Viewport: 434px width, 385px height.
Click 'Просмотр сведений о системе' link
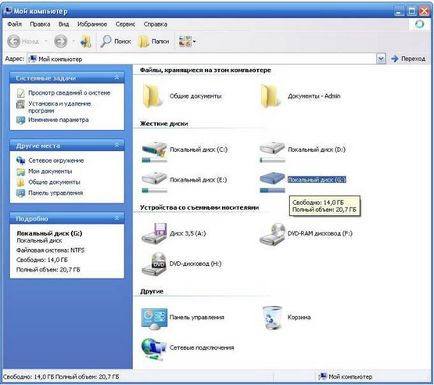(x=69, y=93)
